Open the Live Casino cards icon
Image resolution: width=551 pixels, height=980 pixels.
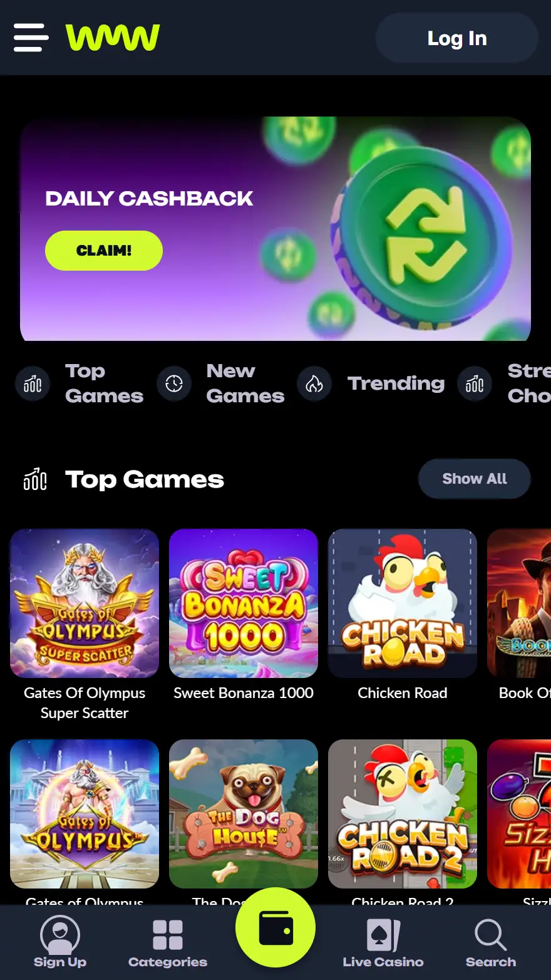(383, 935)
